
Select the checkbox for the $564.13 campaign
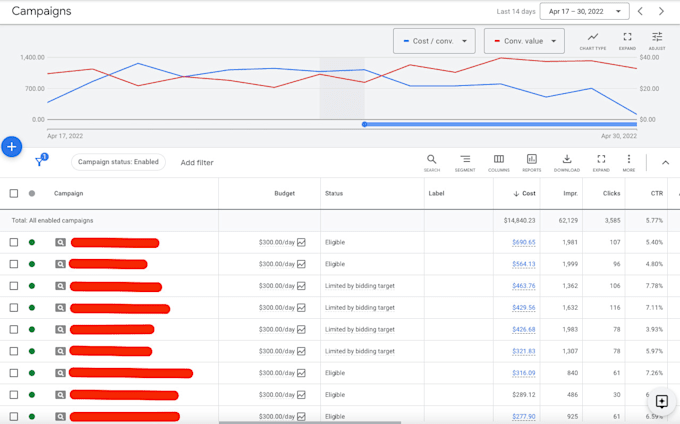(x=14, y=264)
